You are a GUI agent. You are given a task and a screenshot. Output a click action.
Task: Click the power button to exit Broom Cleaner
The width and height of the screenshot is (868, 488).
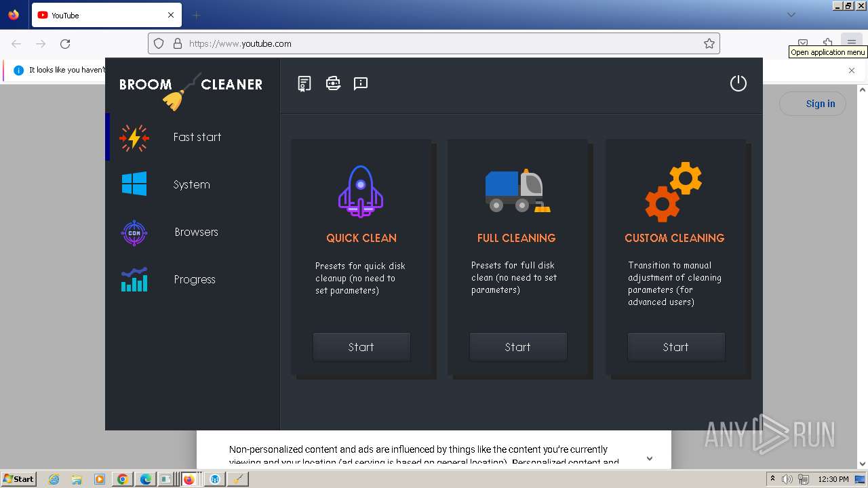[738, 83]
